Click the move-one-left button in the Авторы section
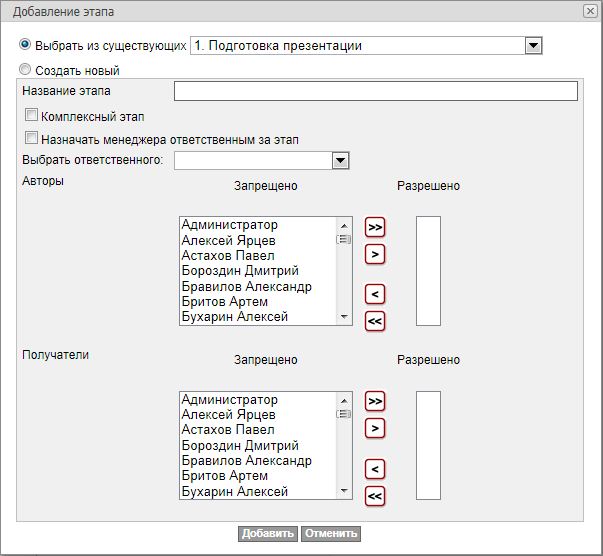Viewport: 603px width, 556px height. pyautogui.click(x=375, y=294)
